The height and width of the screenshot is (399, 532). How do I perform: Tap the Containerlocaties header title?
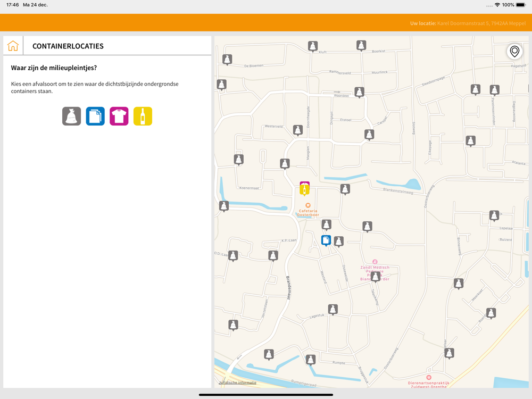point(68,46)
